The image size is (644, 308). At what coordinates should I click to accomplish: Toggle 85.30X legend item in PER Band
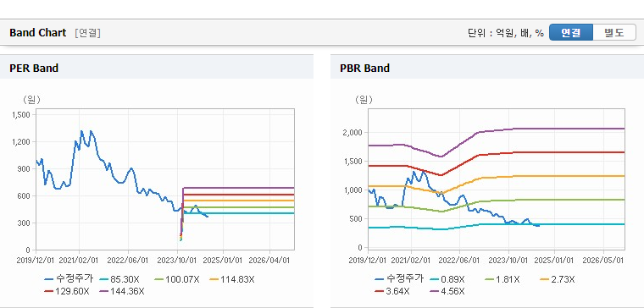[x=119, y=279]
